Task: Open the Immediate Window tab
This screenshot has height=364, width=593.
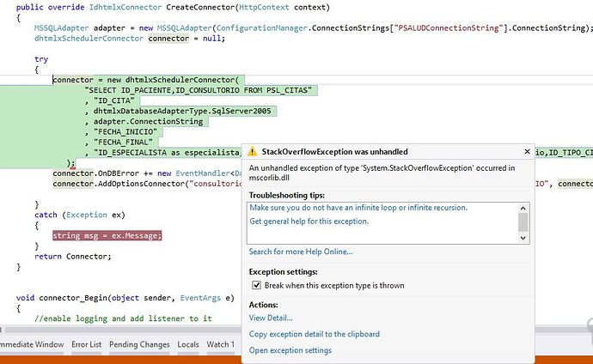Action: [x=32, y=344]
